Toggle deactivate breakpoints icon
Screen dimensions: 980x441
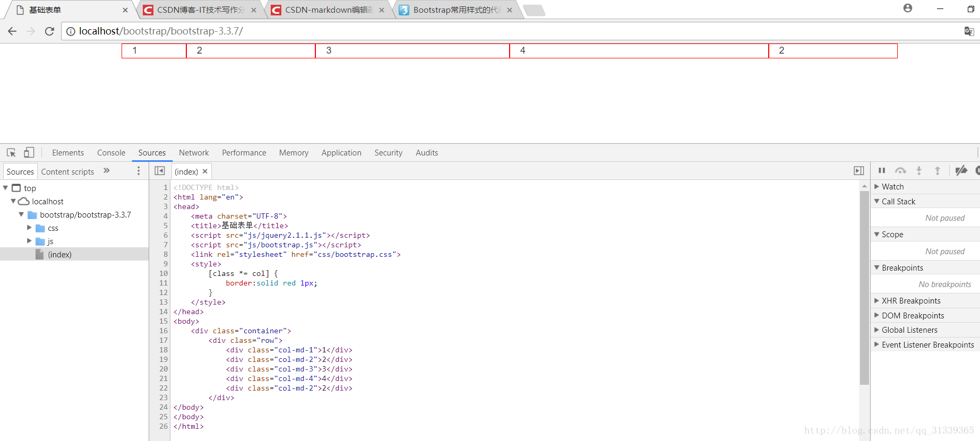961,170
